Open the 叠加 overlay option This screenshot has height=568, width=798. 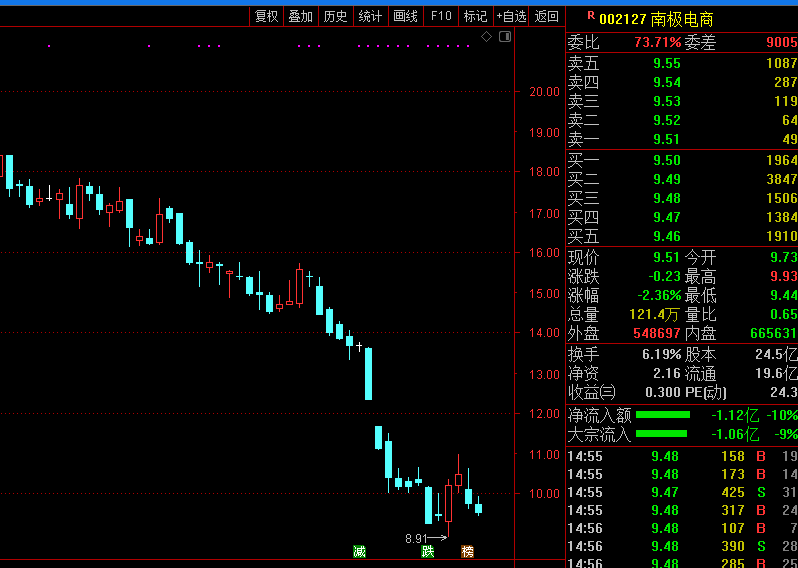click(300, 16)
